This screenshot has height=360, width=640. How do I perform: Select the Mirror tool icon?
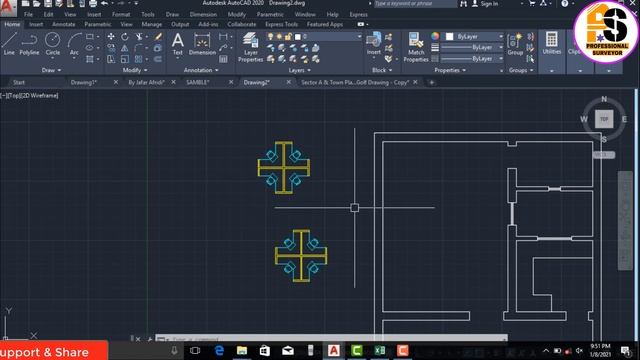(x=124, y=48)
